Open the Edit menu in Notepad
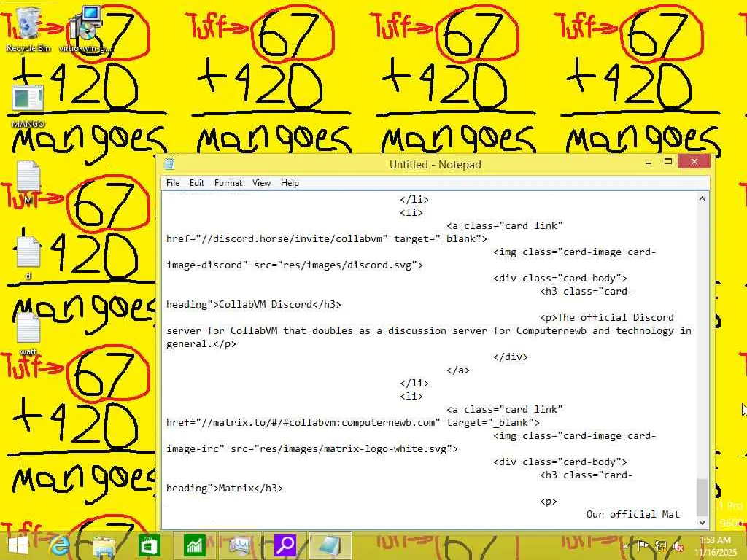 pos(197,183)
